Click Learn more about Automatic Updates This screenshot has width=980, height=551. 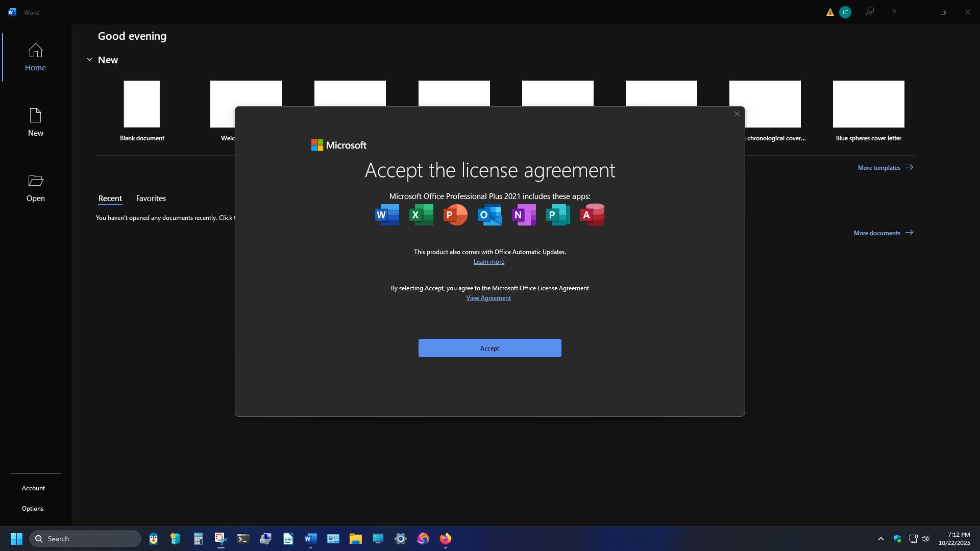(x=488, y=262)
